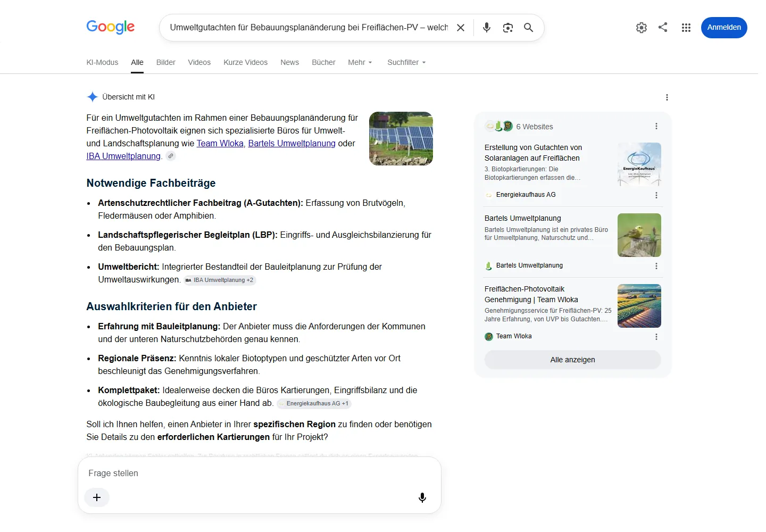This screenshot has width=766, height=532.
Task: Open three-dot menu for Bartels Umweltplanung source
Action: click(656, 266)
